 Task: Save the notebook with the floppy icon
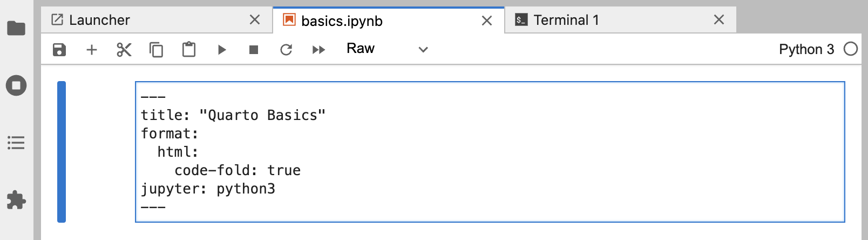[x=59, y=50]
